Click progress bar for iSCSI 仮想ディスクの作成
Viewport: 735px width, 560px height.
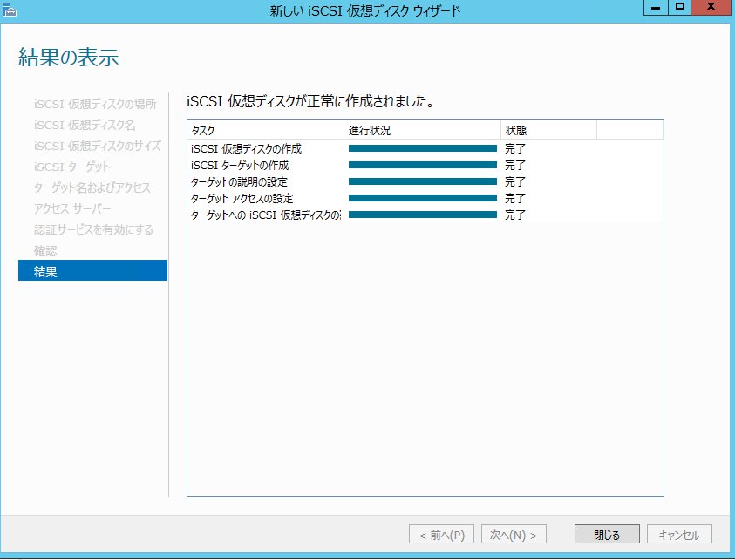click(422, 149)
